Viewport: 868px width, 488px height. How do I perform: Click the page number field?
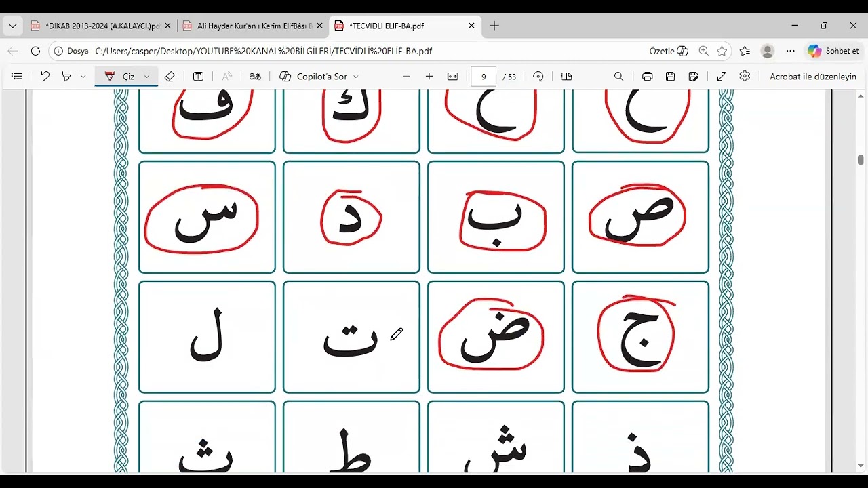(x=484, y=77)
